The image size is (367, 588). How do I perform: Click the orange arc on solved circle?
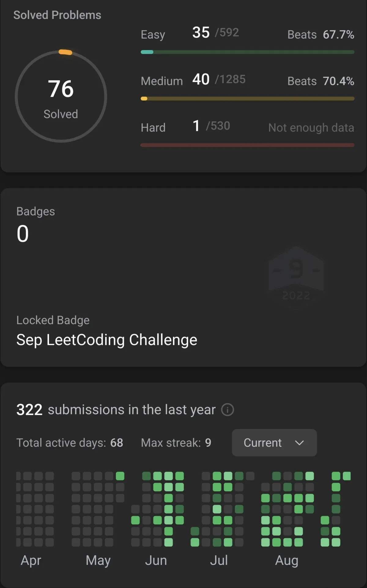click(65, 52)
